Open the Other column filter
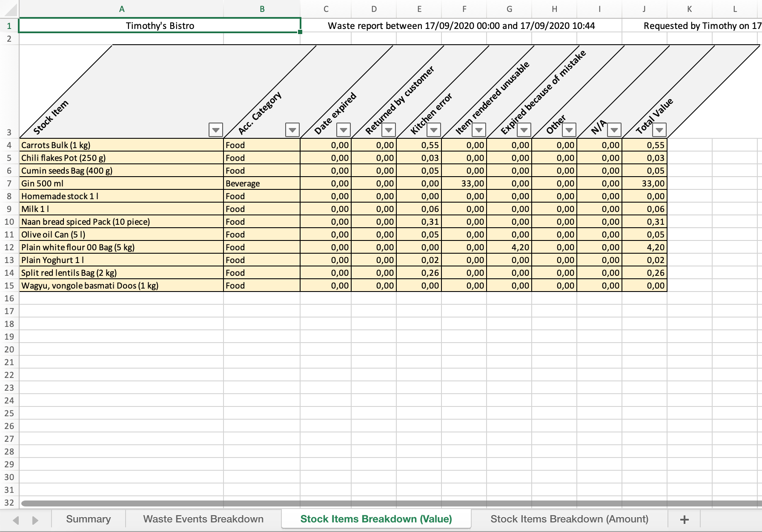 point(570,130)
